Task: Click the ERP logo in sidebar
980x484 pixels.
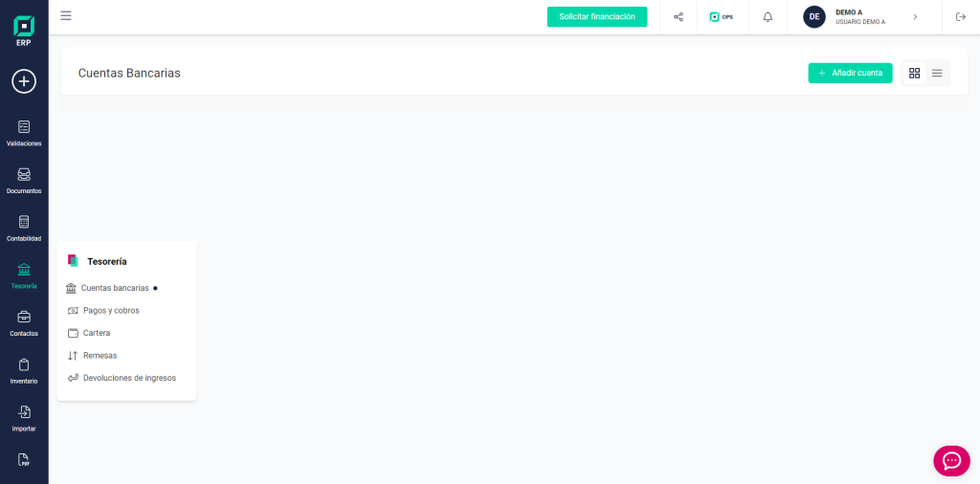Action: (24, 32)
